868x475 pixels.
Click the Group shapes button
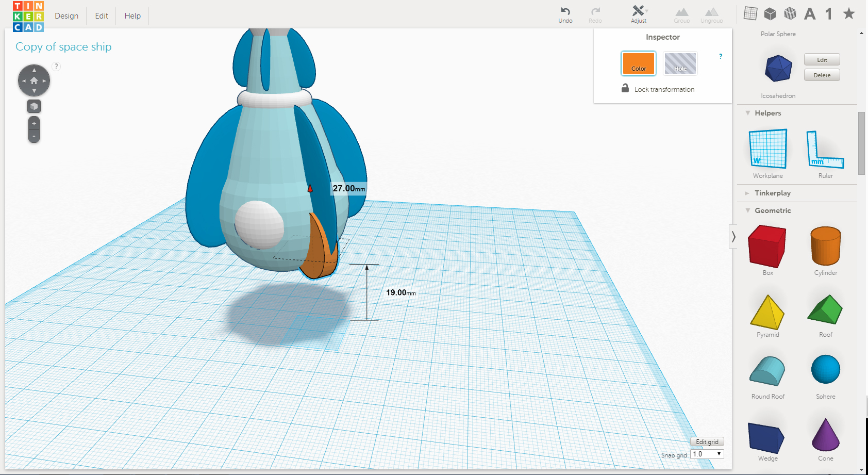coord(682,14)
